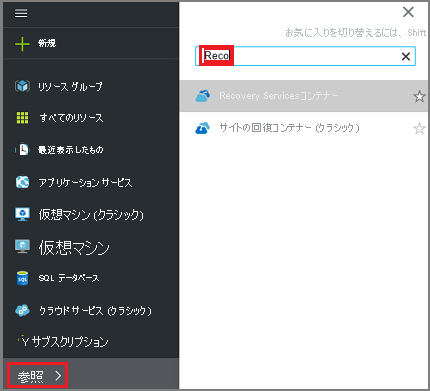Open リソース グループ

tap(70, 86)
